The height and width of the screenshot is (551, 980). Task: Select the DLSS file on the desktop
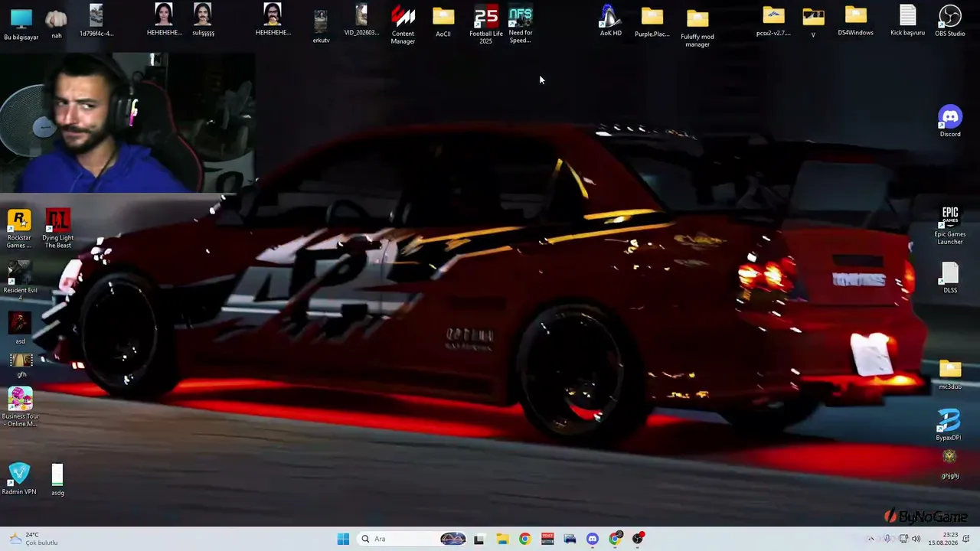(x=950, y=279)
